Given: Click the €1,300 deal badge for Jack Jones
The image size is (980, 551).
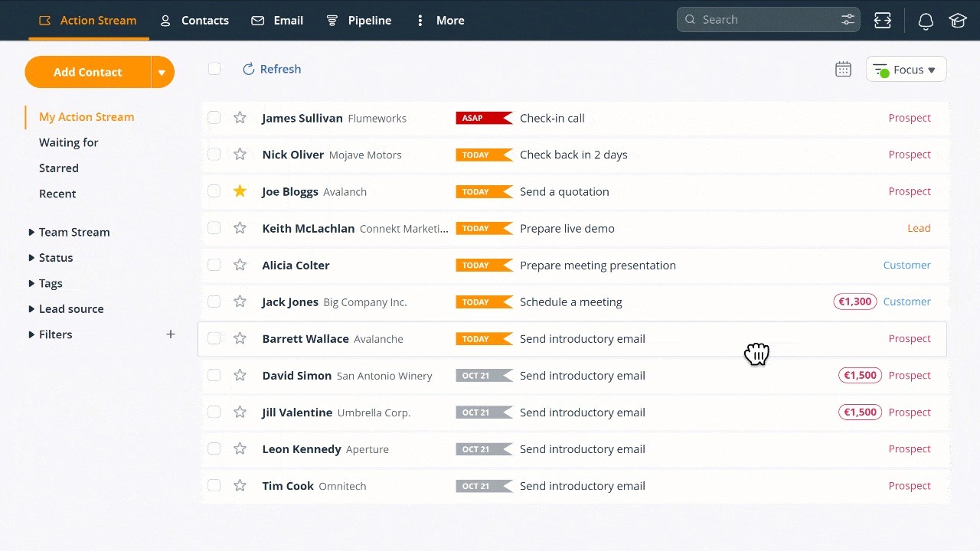Looking at the screenshot, I should pos(855,302).
